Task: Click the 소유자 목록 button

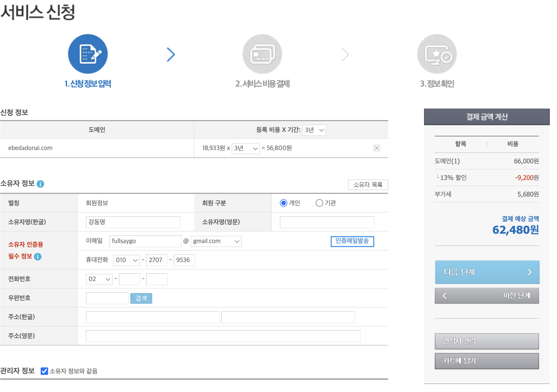Action: point(368,185)
